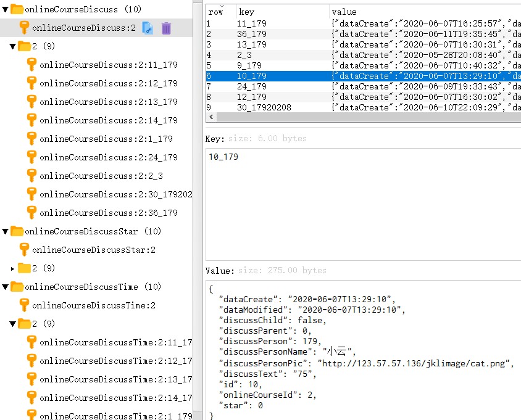This screenshot has width=521, height=420.
Task: Click the folder icon of node 2 (9)
Action: point(23,46)
